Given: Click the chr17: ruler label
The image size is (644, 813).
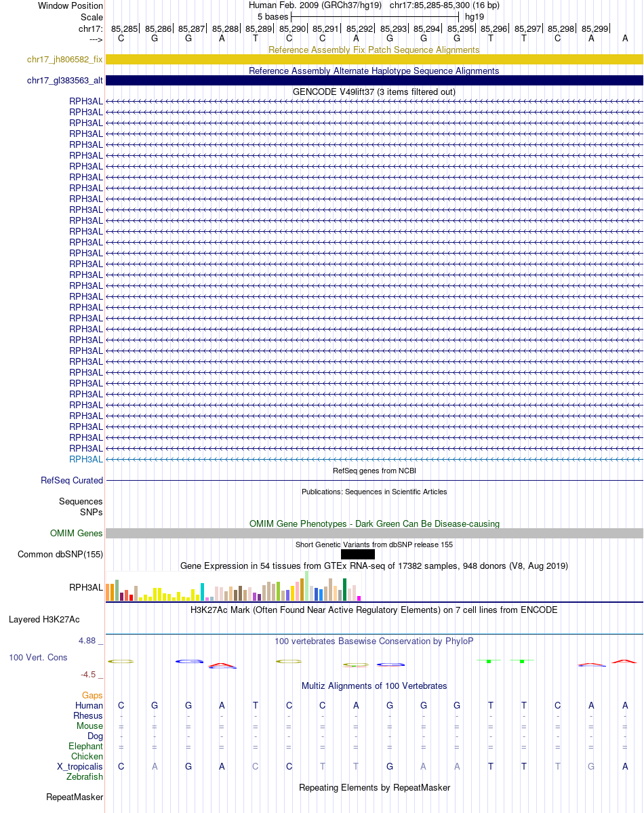Looking at the screenshot, I should (x=91, y=29).
